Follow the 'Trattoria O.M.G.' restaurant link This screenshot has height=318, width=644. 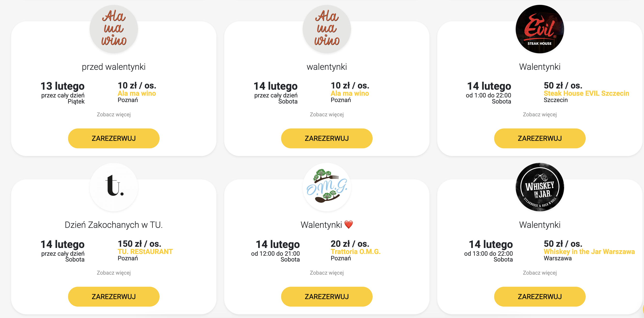(355, 251)
